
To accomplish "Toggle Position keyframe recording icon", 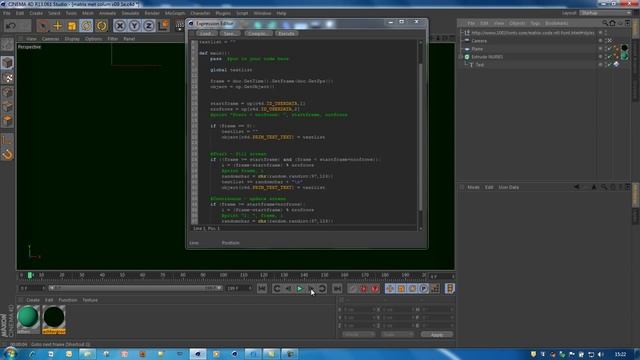I will point(390,289).
